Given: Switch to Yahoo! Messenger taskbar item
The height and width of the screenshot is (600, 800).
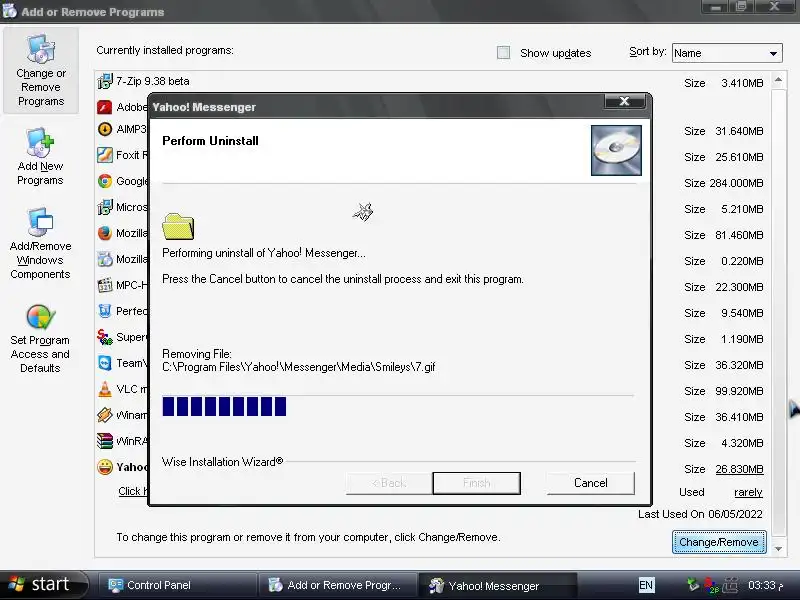Looking at the screenshot, I should pos(496,586).
